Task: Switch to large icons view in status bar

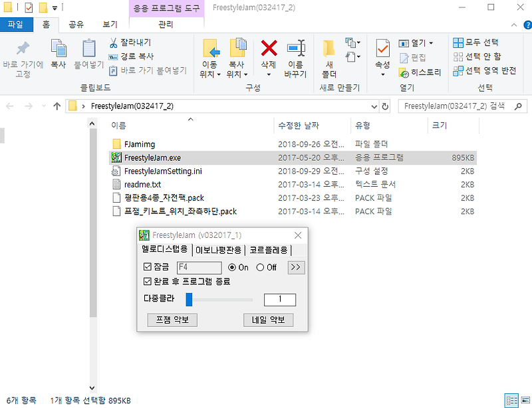Action: (x=525, y=401)
